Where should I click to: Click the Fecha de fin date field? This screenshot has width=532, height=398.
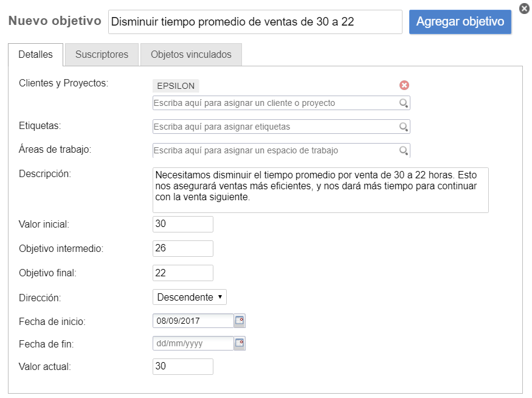pos(193,343)
